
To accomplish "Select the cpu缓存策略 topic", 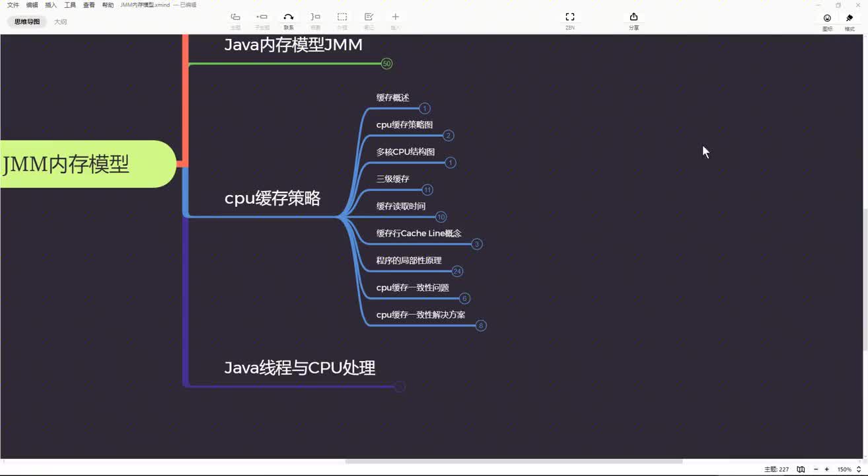I will click(272, 198).
